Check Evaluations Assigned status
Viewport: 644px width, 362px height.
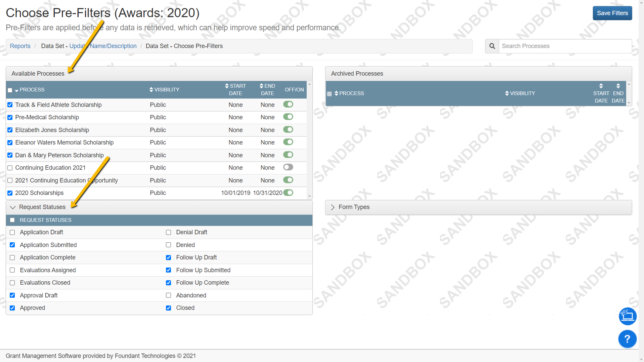12,270
